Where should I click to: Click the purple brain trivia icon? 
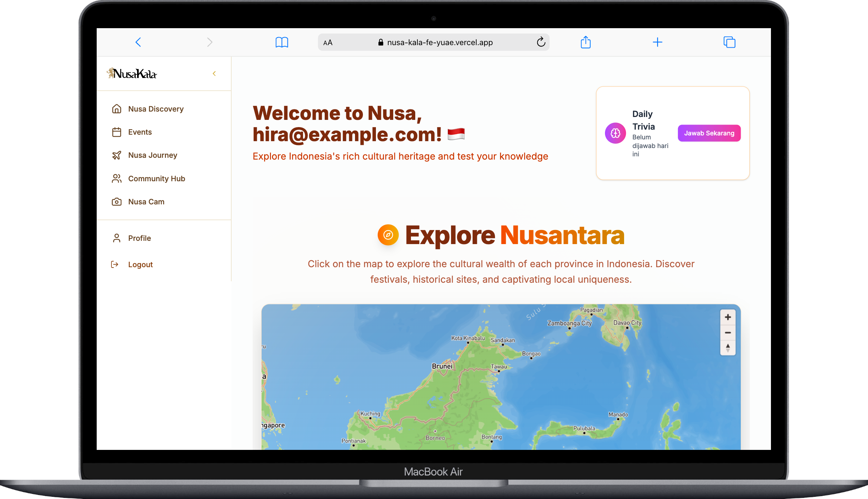[615, 133]
